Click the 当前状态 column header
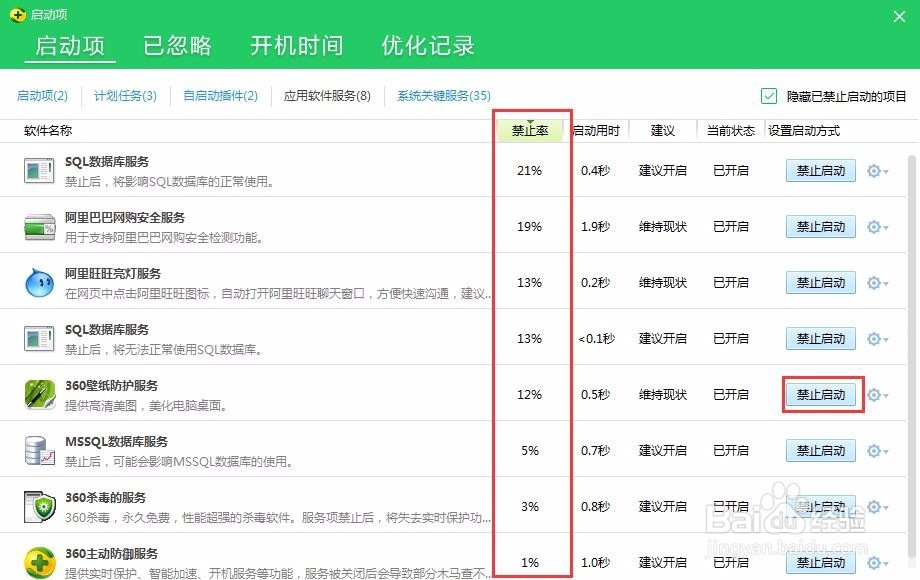The height and width of the screenshot is (580, 920). pyautogui.click(x=730, y=131)
